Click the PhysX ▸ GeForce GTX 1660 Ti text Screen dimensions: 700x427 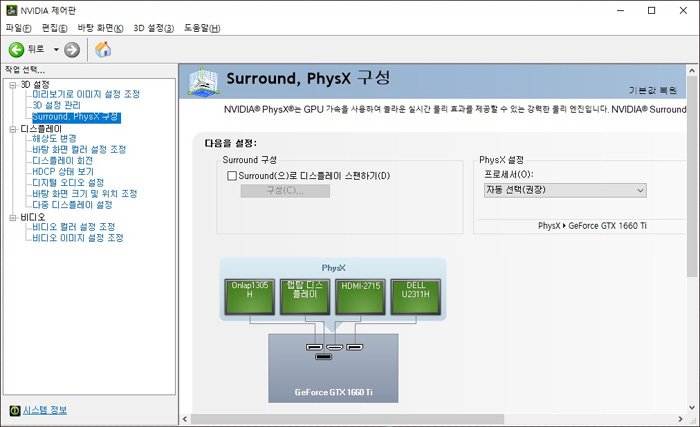pos(592,226)
